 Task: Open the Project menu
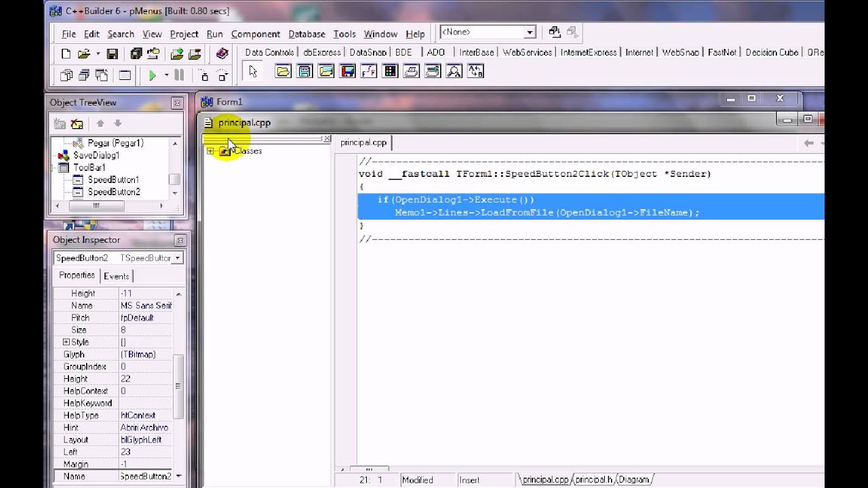pyautogui.click(x=184, y=34)
